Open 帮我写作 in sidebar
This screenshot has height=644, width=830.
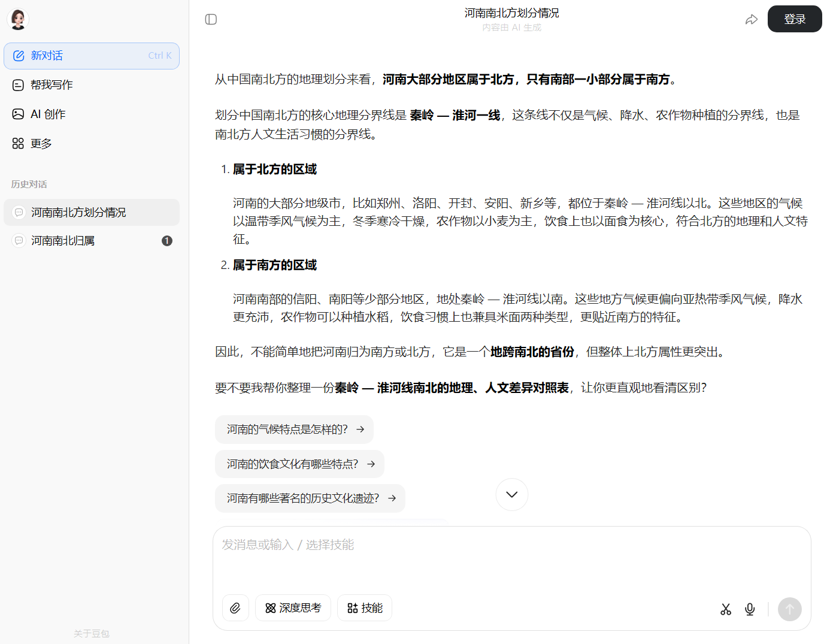pos(52,85)
